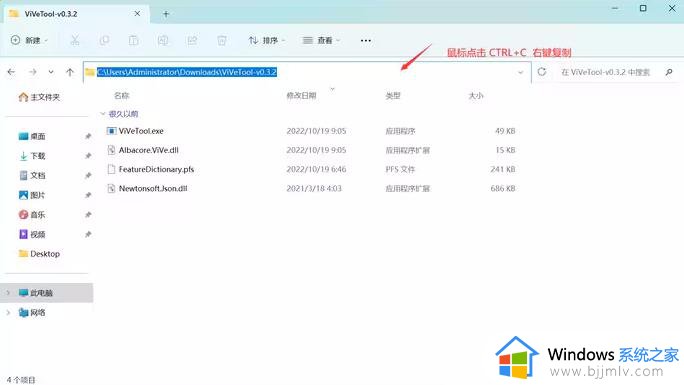This screenshot has height=385, width=684.
Task: Add a new Explorer tab
Action: pyautogui.click(x=166, y=14)
